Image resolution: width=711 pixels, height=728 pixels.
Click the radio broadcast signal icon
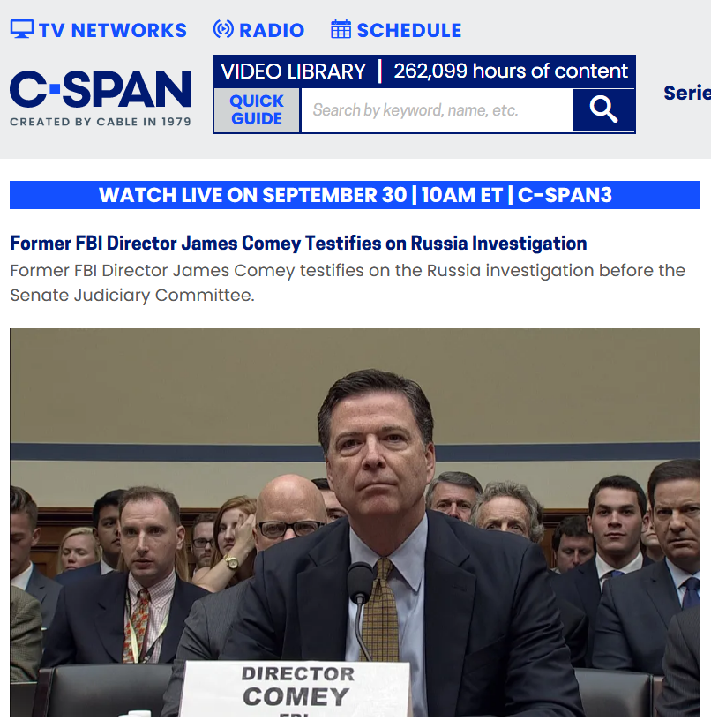223,29
